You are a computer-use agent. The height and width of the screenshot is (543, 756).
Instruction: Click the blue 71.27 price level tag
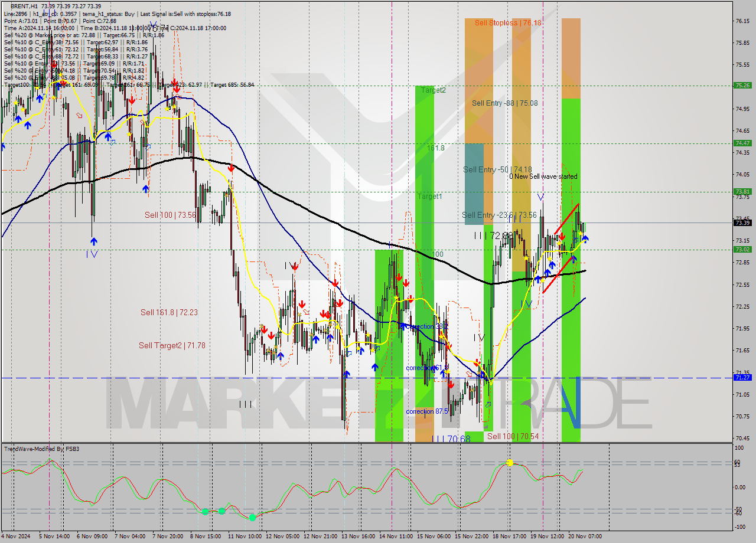coord(742,377)
